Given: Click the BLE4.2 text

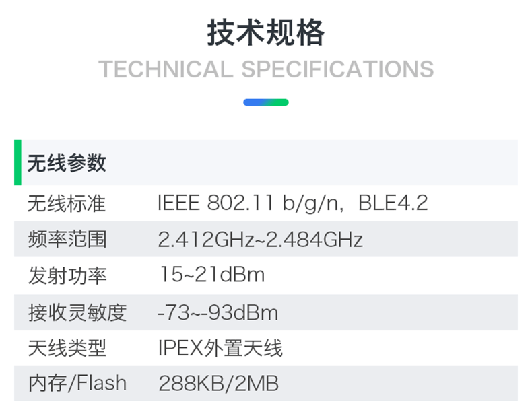Looking at the screenshot, I should [393, 203].
